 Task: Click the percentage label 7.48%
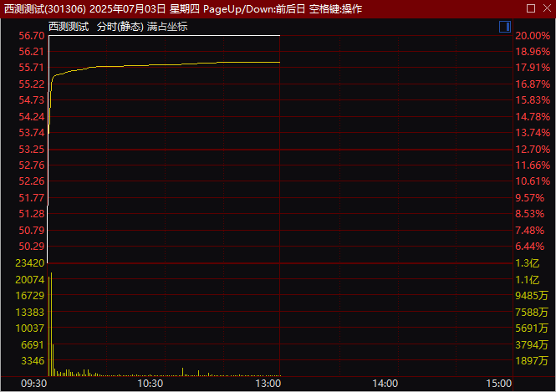click(x=530, y=231)
